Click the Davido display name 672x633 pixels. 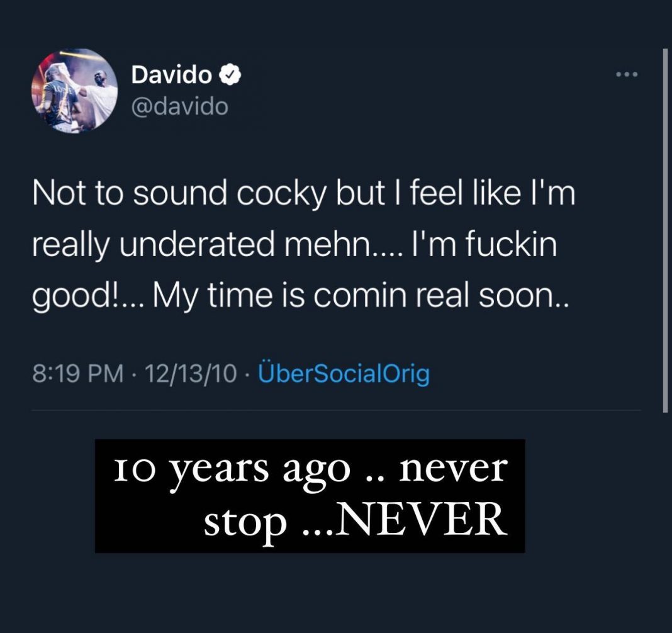(171, 75)
